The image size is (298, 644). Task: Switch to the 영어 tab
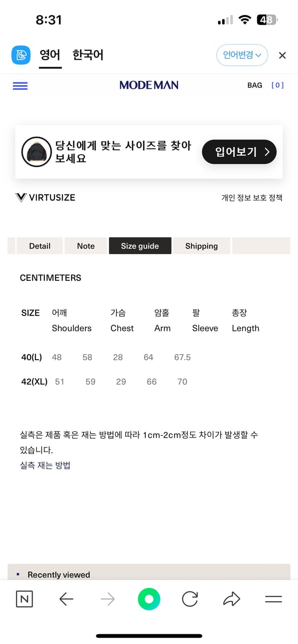[50, 55]
